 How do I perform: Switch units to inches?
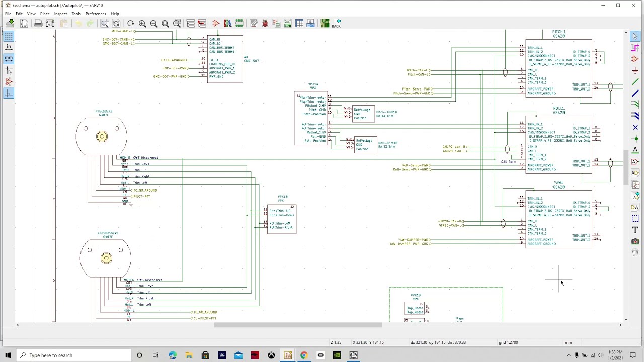(9, 47)
